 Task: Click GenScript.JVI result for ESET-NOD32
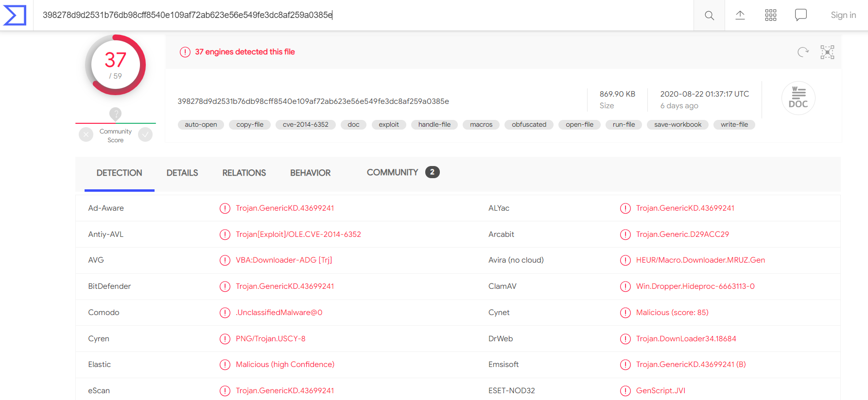click(661, 391)
